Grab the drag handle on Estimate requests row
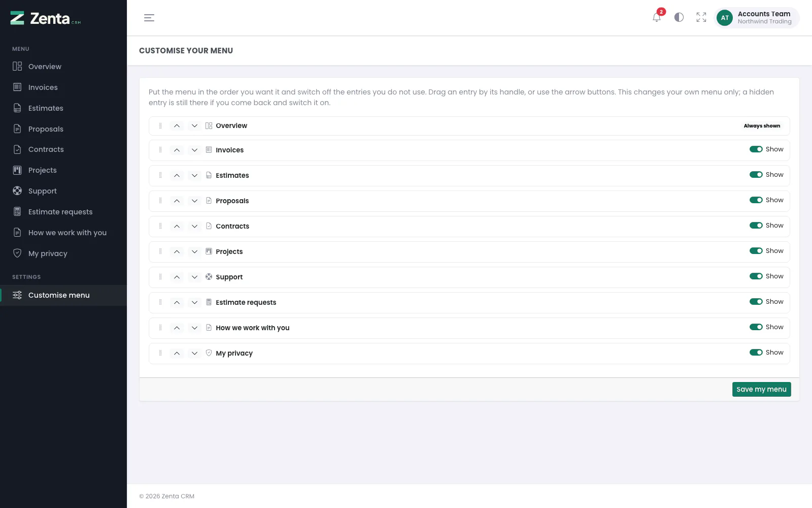This screenshot has width=812, height=508. (x=160, y=302)
